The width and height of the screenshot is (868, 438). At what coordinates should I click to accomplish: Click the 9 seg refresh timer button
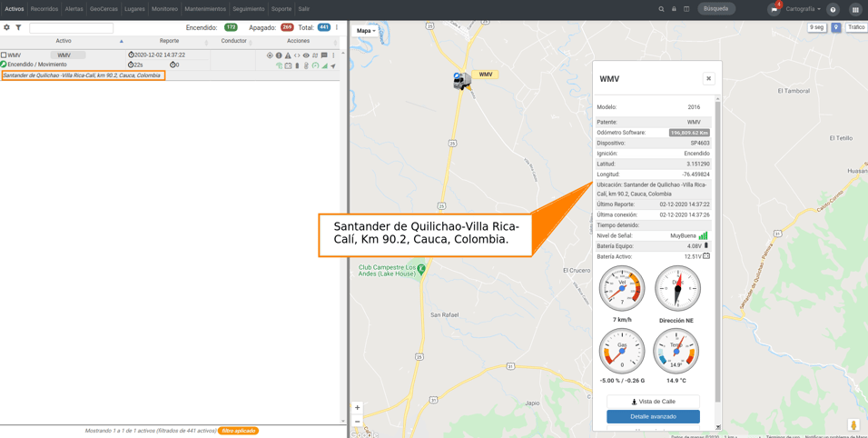(817, 27)
